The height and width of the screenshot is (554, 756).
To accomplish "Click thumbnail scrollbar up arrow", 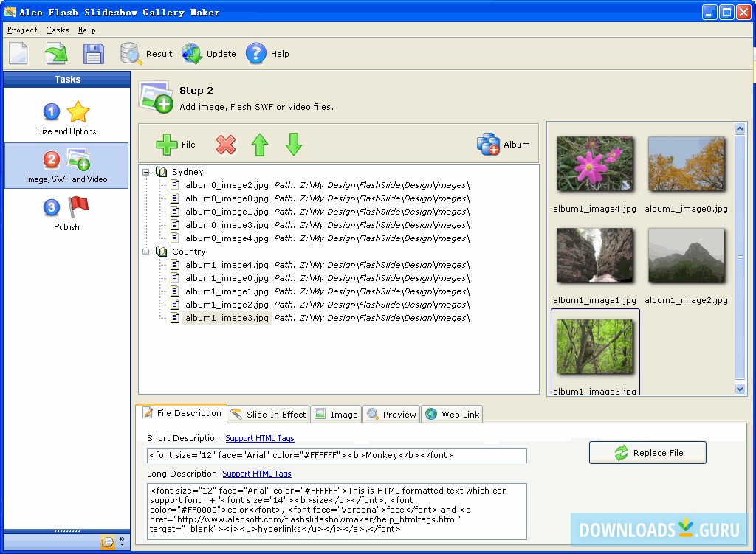I will [740, 128].
